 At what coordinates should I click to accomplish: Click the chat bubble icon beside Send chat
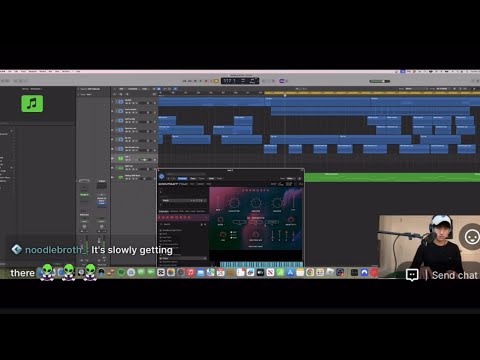(x=412, y=275)
